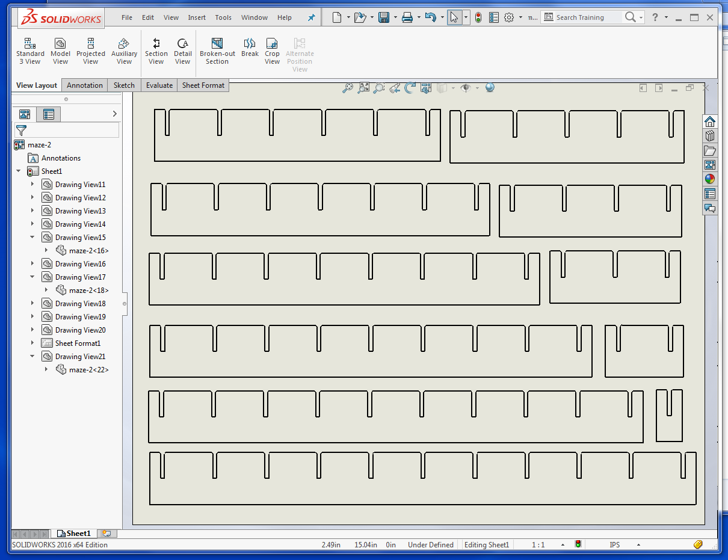
Task: Select the Standard 3 View tool
Action: tap(30, 51)
